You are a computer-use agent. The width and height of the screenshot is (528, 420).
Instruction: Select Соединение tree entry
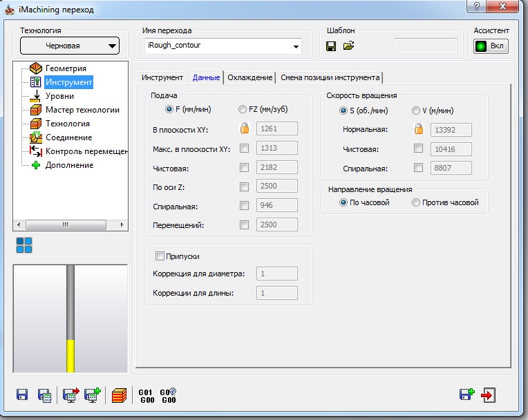68,137
